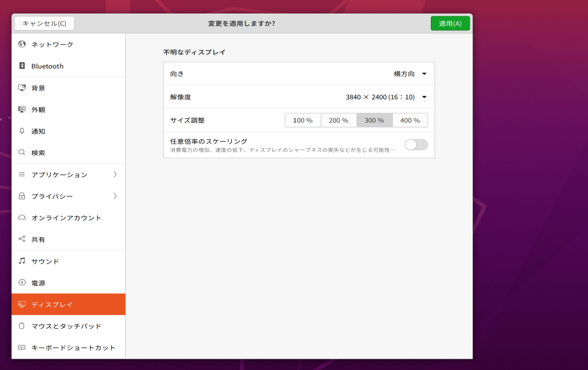Image resolution: width=588 pixels, height=370 pixels.
Task: Enable 任意倍率のスケーリング fractional scaling
Action: coord(416,144)
